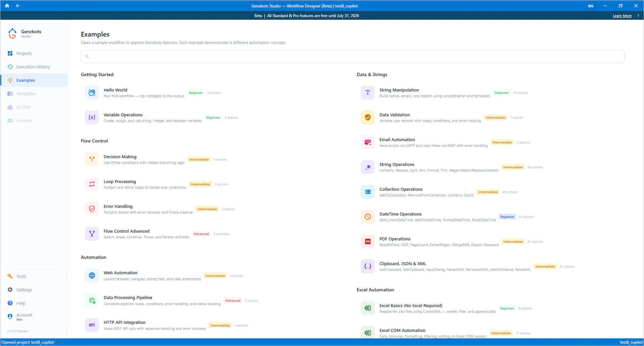Click the Excel COM Automation spreadsheet icon
Image resolution: width=644 pixels, height=346 pixels.
tap(368, 333)
